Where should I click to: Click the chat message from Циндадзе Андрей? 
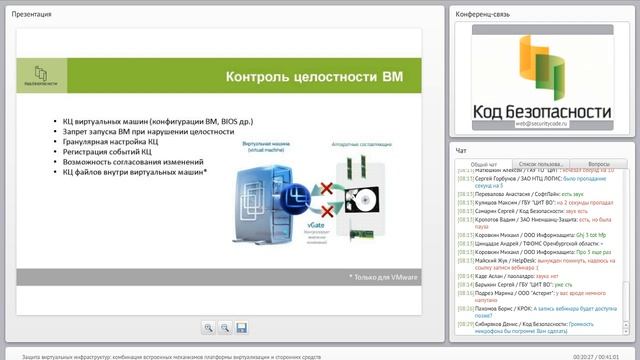coord(530,244)
